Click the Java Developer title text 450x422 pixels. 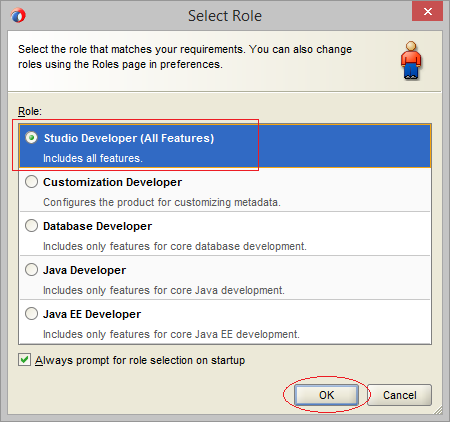pyautogui.click(x=84, y=270)
